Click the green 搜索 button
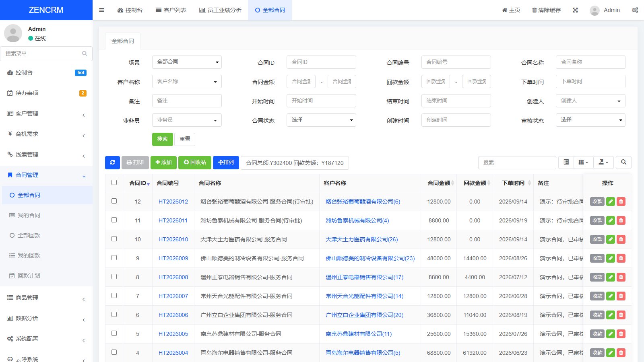Screen dimensions: 644x362 tap(163, 139)
